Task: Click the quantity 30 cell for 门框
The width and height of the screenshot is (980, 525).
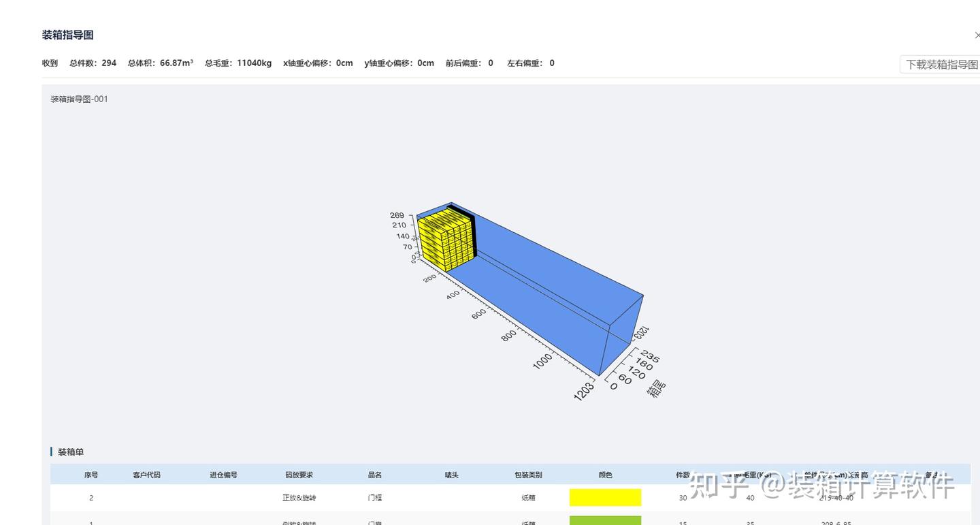Action: coord(683,498)
